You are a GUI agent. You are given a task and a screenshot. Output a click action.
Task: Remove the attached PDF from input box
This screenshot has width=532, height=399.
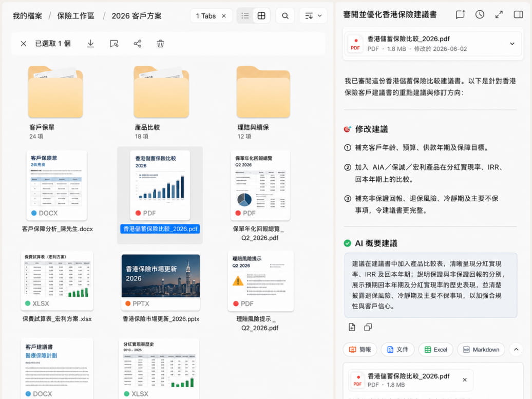465,379
